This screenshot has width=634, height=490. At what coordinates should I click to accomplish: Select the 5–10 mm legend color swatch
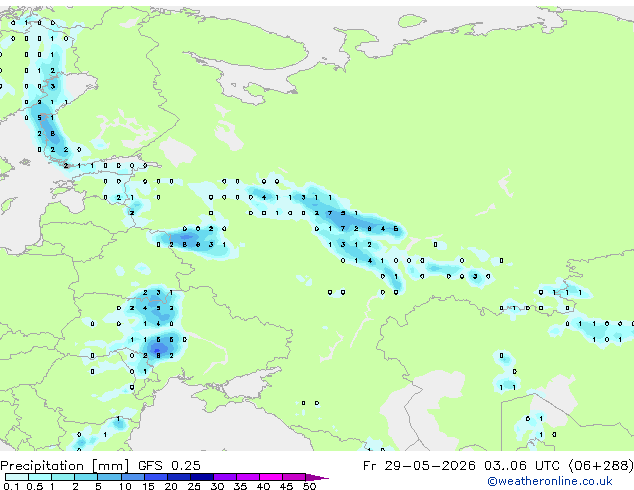coord(110,477)
